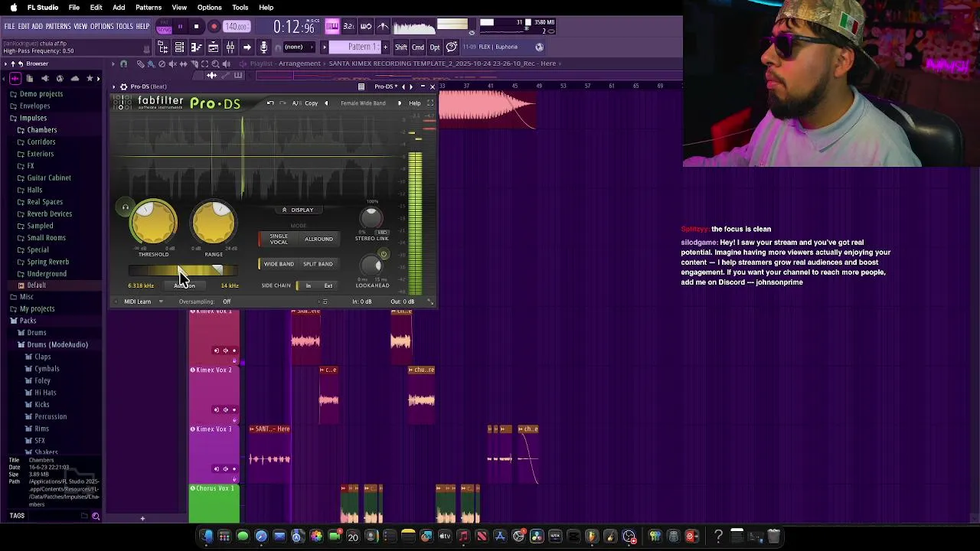Select the playlist mute tool icon
Screen dimensions: 980x551
[x=173, y=64]
